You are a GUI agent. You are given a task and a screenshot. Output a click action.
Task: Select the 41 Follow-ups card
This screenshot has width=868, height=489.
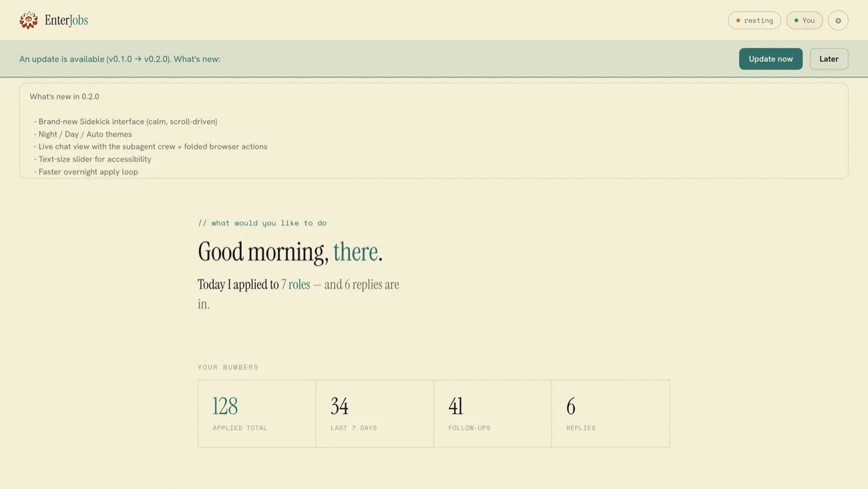point(493,414)
